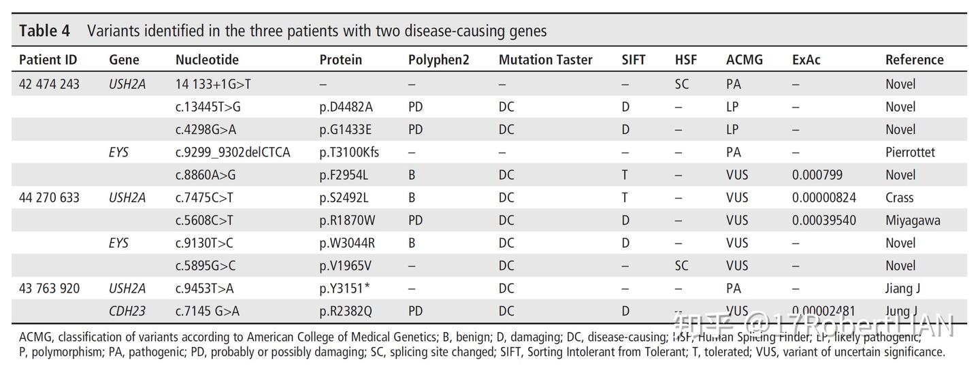Click the Nucleotide column header

point(207,60)
